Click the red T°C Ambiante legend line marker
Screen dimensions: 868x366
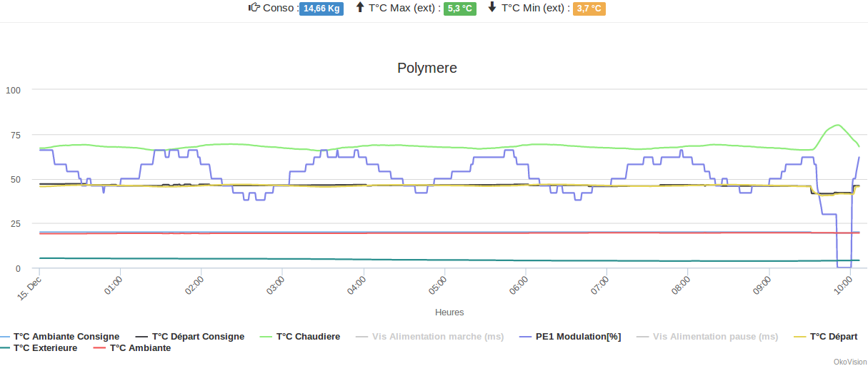(x=99, y=348)
